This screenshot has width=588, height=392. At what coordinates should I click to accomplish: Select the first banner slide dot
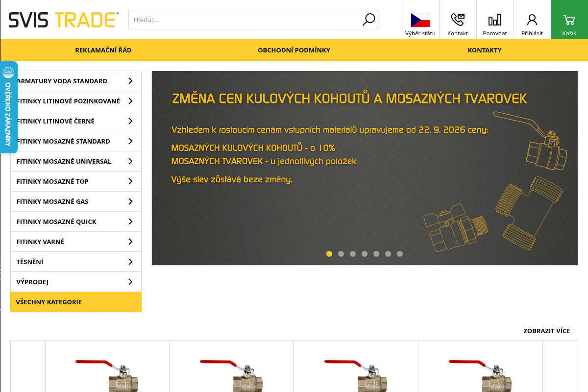329,254
